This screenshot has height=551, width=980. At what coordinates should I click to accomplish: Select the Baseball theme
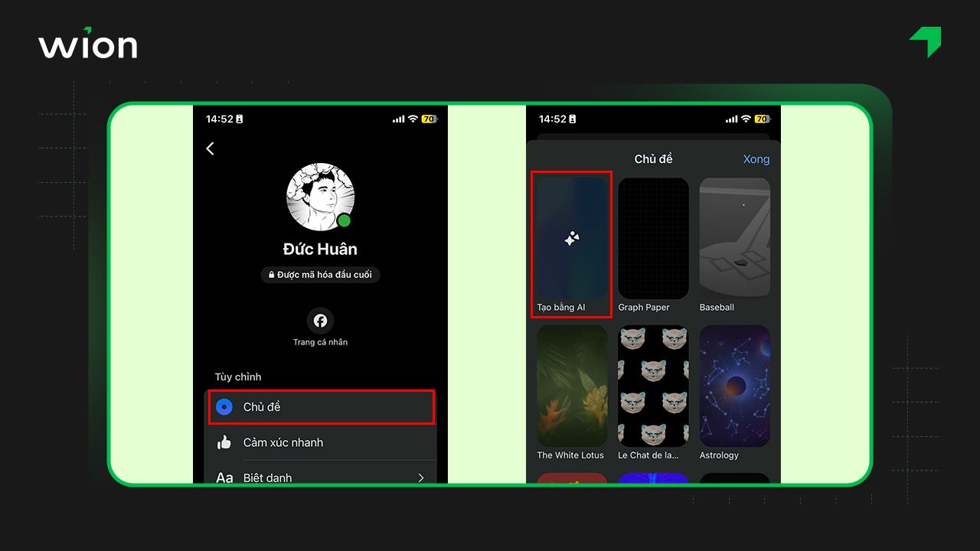[x=734, y=239]
